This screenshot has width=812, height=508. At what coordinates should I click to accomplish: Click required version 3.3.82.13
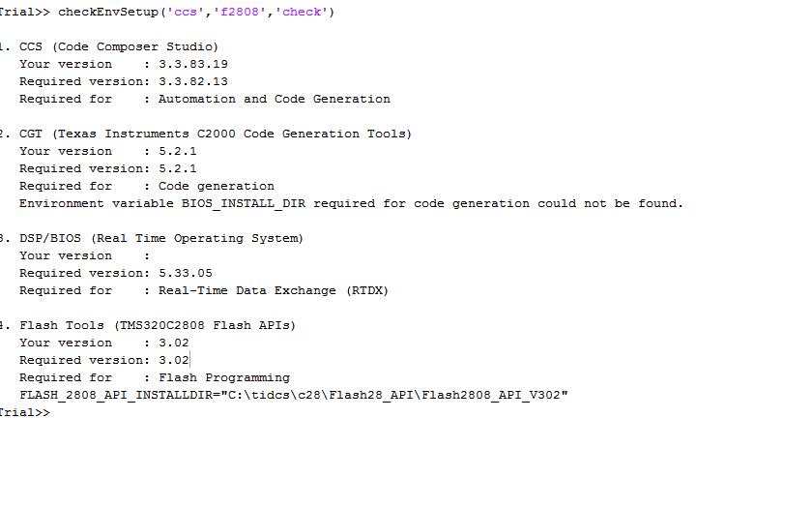coord(192,81)
